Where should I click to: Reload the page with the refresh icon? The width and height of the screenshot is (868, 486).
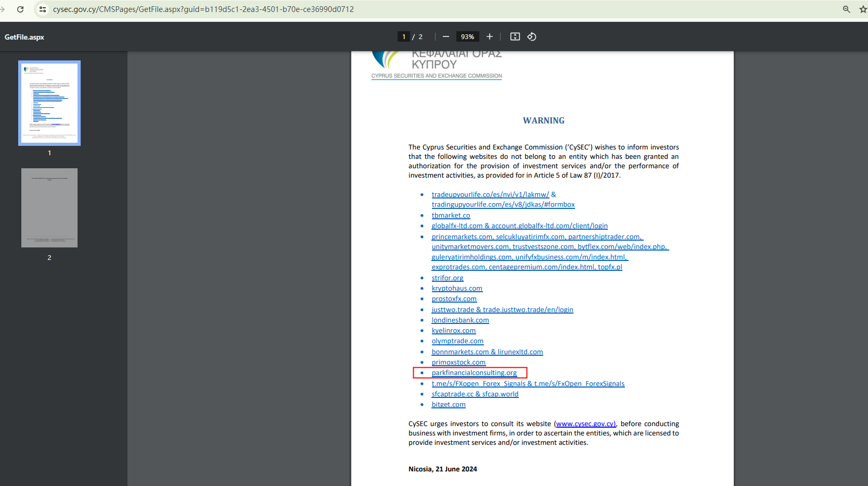point(20,9)
